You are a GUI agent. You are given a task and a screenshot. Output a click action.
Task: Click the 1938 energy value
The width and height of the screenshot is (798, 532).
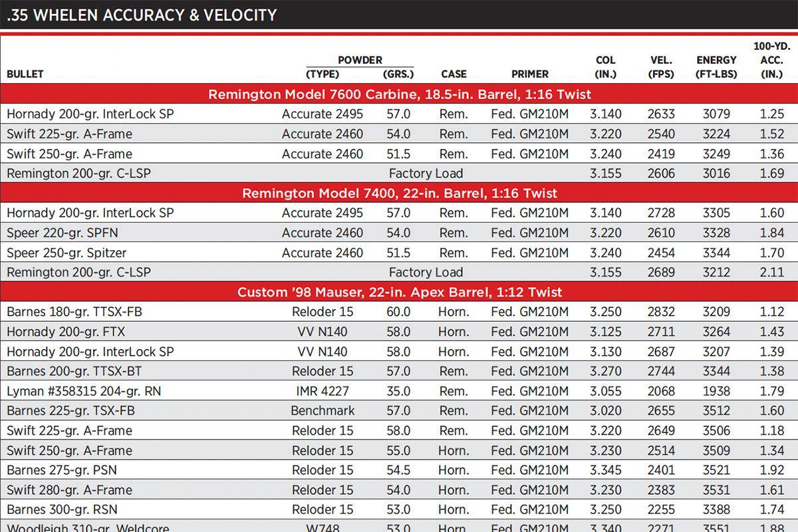[716, 391]
